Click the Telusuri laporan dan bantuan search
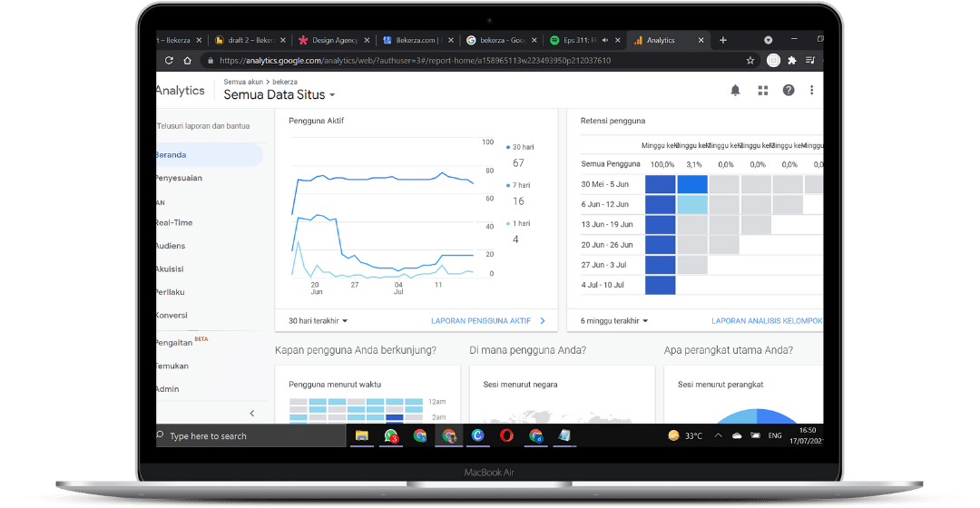The image size is (980, 508). (203, 125)
